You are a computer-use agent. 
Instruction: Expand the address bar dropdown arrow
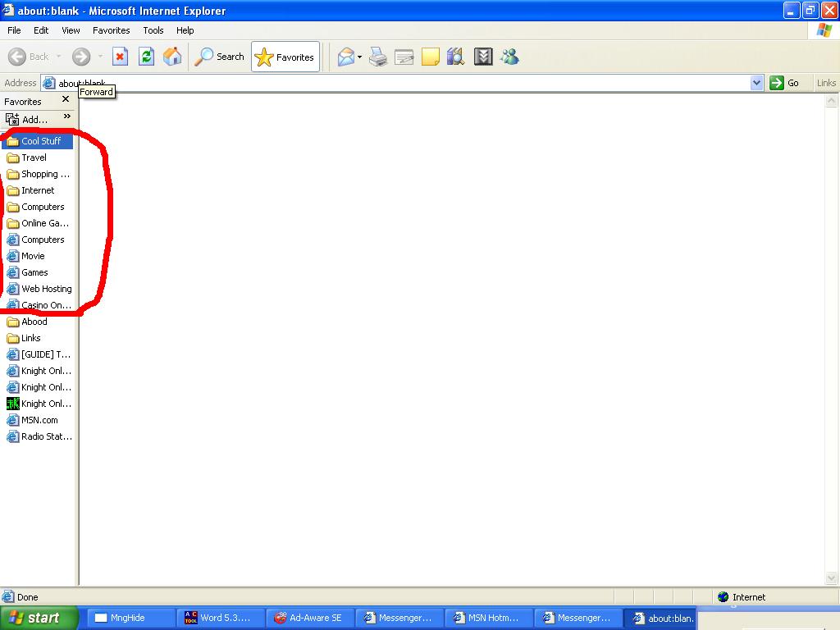click(x=756, y=83)
